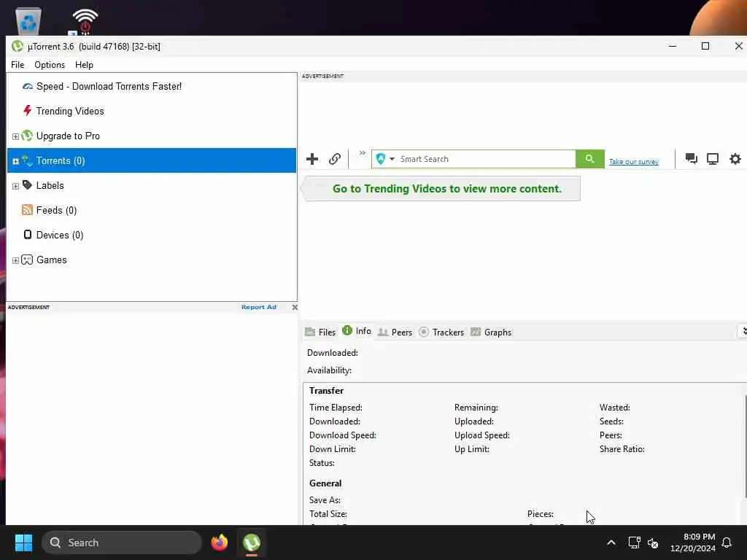Collapse detail pane with double-chevron button
The image size is (747, 560).
[743, 331]
